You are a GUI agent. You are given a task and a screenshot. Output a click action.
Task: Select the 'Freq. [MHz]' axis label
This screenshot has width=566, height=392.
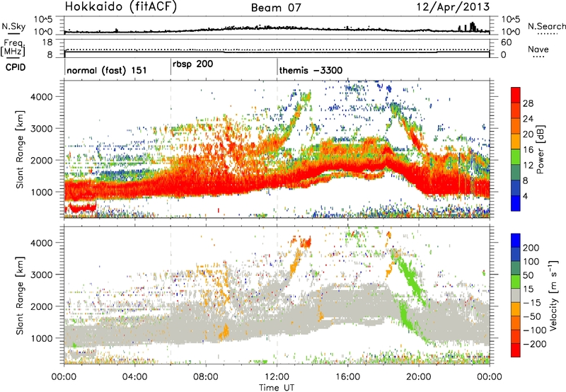point(13,48)
